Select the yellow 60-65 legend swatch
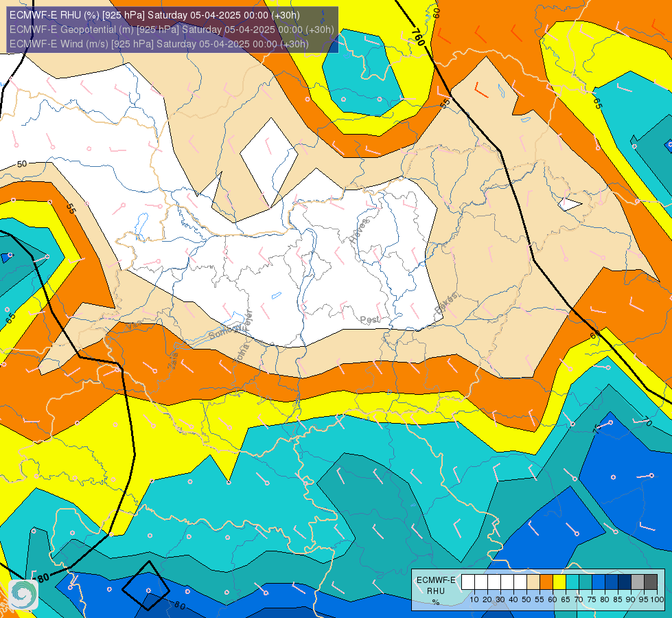The image size is (672, 618). (x=559, y=582)
